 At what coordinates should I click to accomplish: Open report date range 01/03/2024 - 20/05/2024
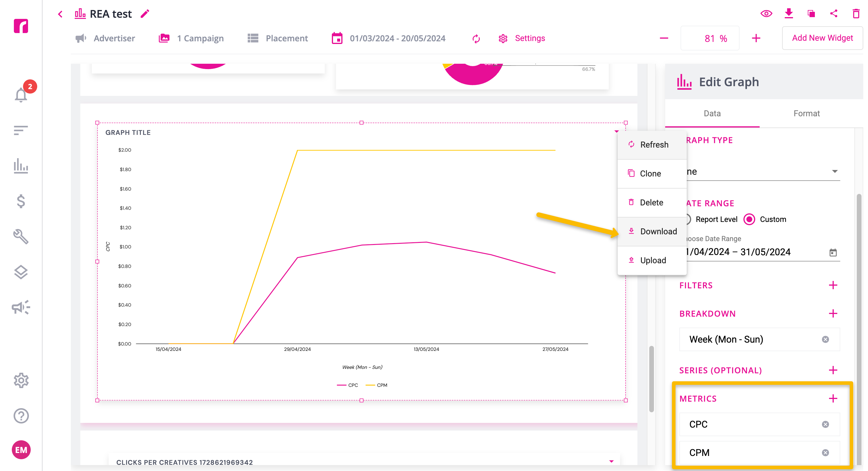click(389, 38)
